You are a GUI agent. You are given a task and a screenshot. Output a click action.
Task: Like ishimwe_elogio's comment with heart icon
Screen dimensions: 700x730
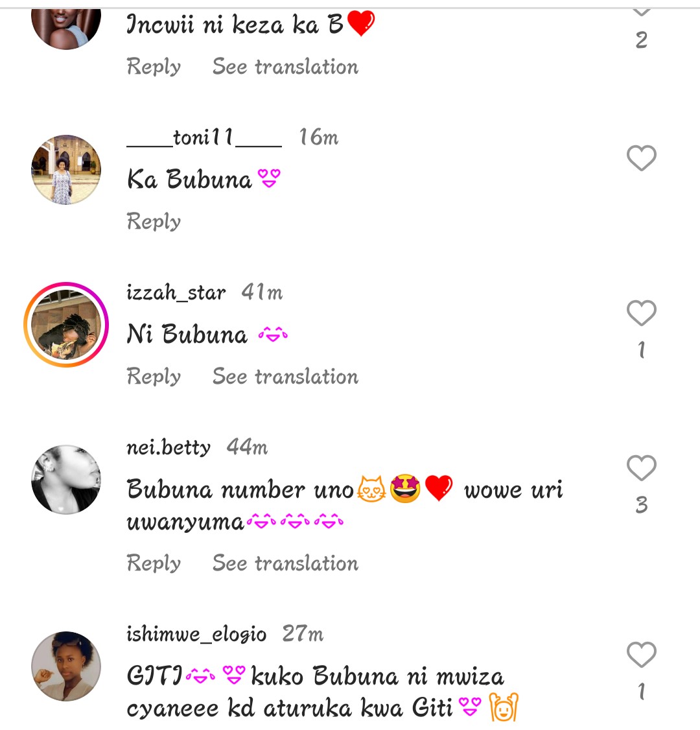point(641,655)
